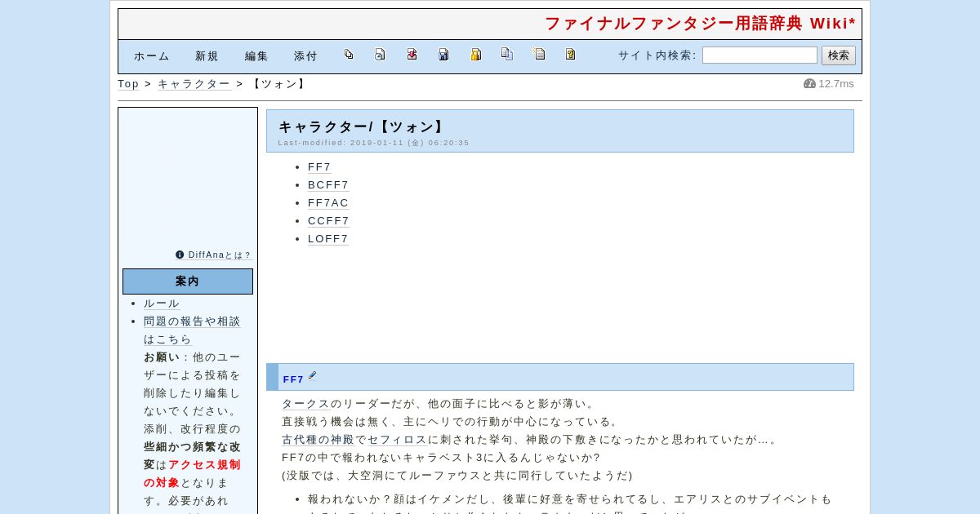This screenshot has width=980, height=514.
Task: Open the セフィロス link
Action: tap(397, 440)
